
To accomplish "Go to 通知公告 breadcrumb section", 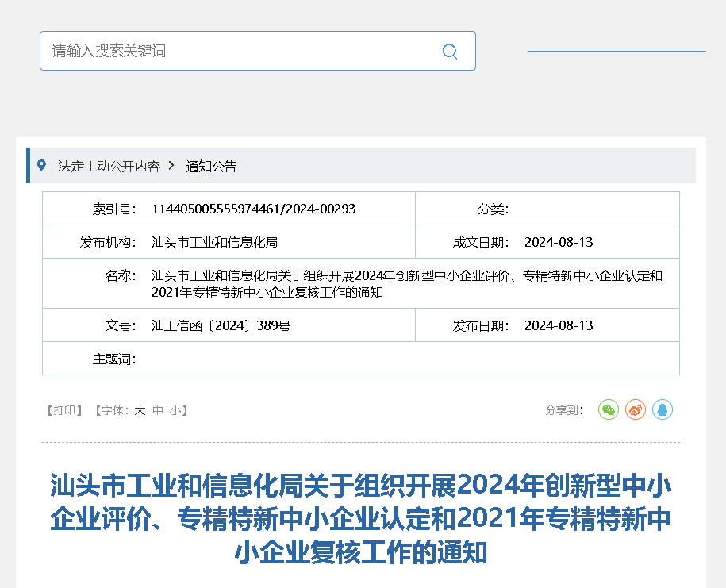I will pyautogui.click(x=211, y=166).
